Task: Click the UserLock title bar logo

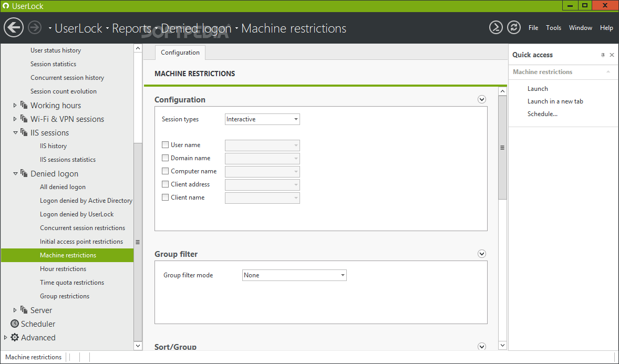Action: [6, 6]
